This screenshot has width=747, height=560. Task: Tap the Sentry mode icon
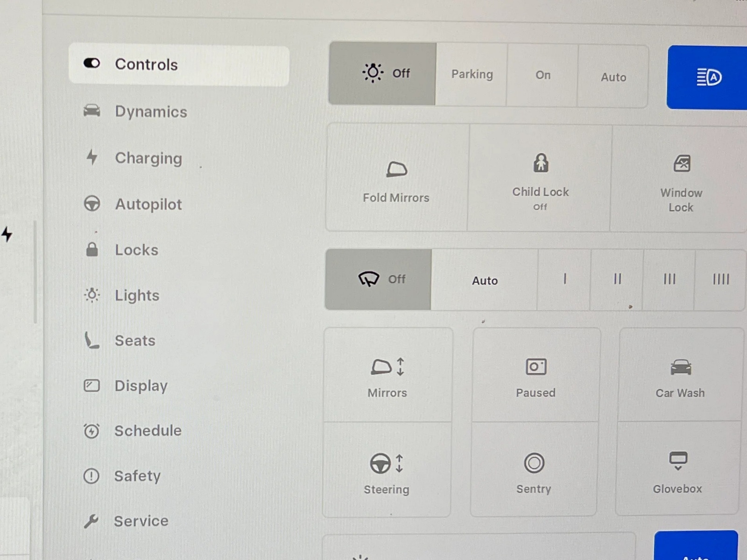(534, 463)
